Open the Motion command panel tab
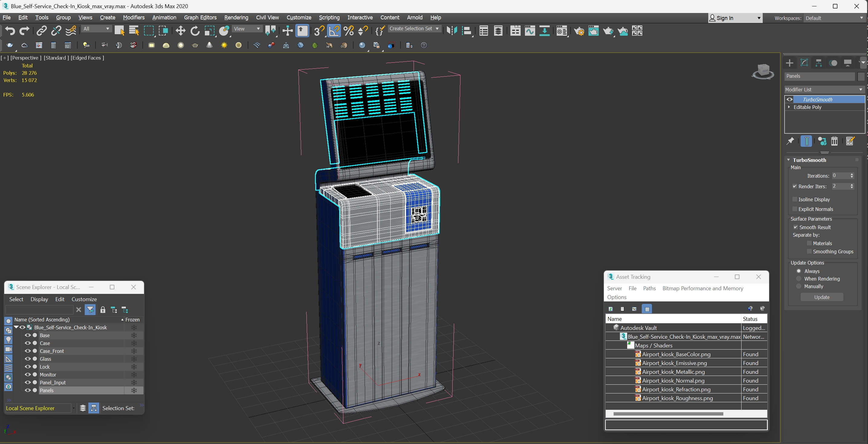The image size is (868, 444). point(833,63)
